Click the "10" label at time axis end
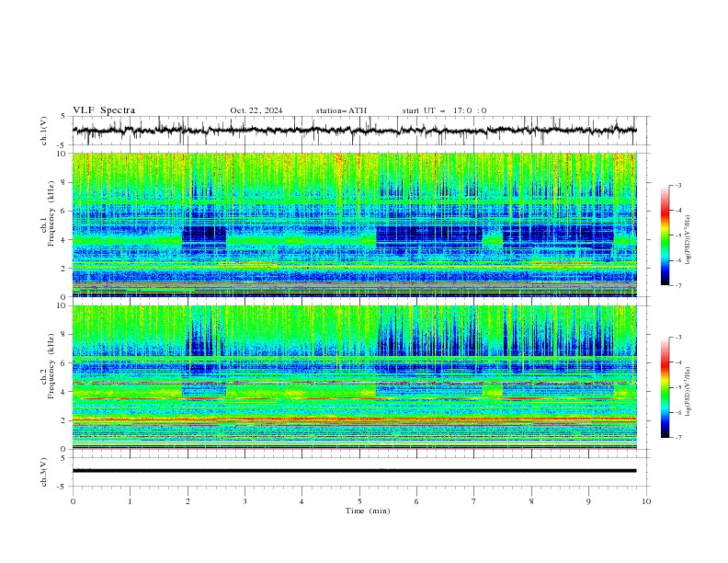Screen dimensions: 728x563 point(646,501)
